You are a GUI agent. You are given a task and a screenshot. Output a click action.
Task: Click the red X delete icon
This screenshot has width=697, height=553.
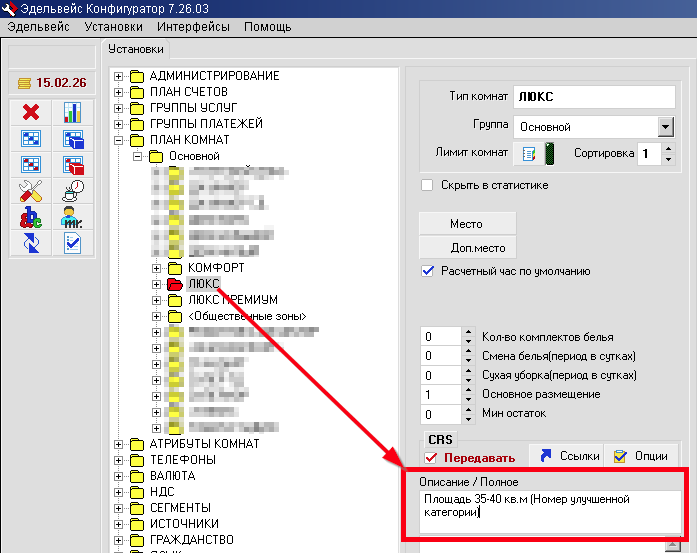(x=31, y=113)
